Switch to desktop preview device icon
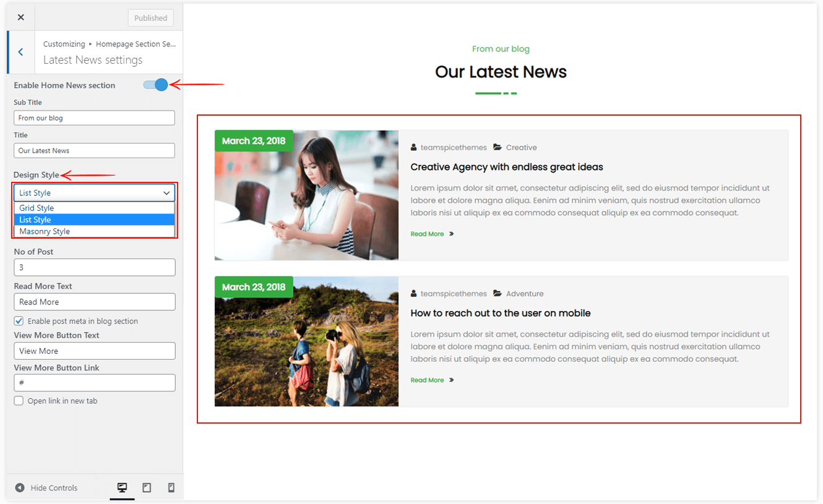The width and height of the screenshot is (823, 504). (123, 488)
